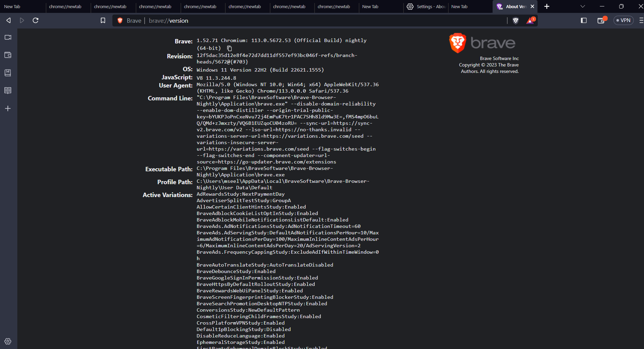Open the hamburger menu
Screen dimensions: 644x349
click(641, 20)
